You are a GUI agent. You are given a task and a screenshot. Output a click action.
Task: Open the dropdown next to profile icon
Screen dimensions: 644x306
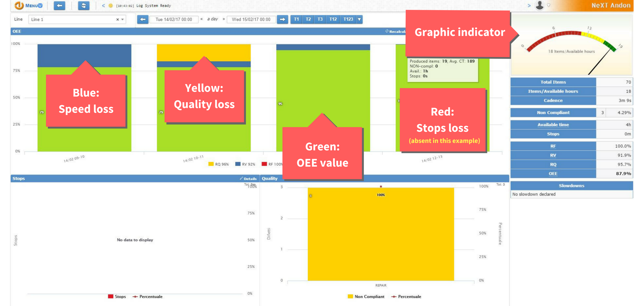point(549,5)
